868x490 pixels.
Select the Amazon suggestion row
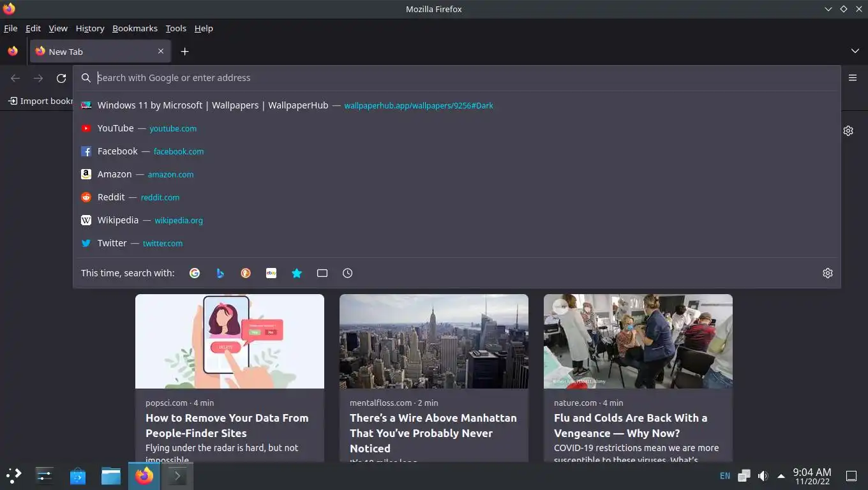click(456, 174)
